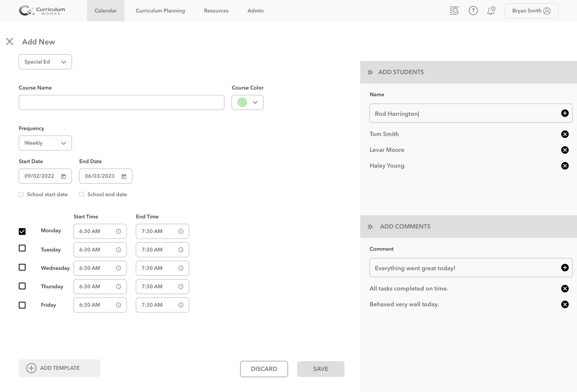Open the Special Ed dropdown
This screenshot has width=577, height=392.
click(x=45, y=62)
